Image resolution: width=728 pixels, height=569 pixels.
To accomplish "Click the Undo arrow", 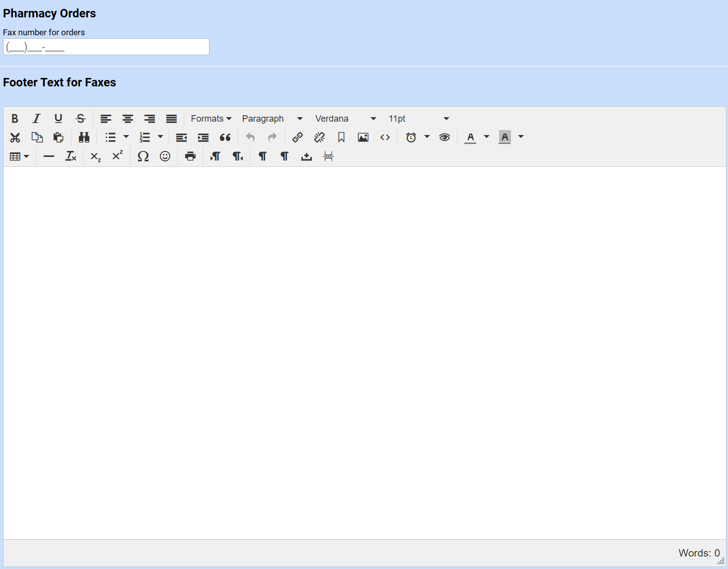I will tap(250, 138).
